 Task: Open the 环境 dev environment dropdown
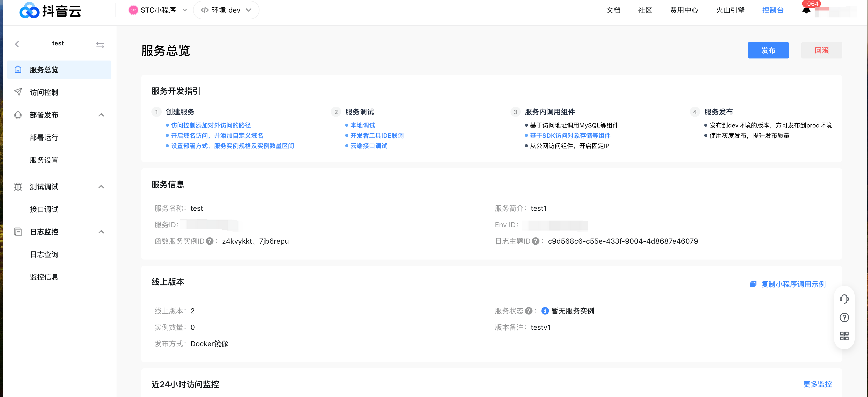(x=226, y=10)
